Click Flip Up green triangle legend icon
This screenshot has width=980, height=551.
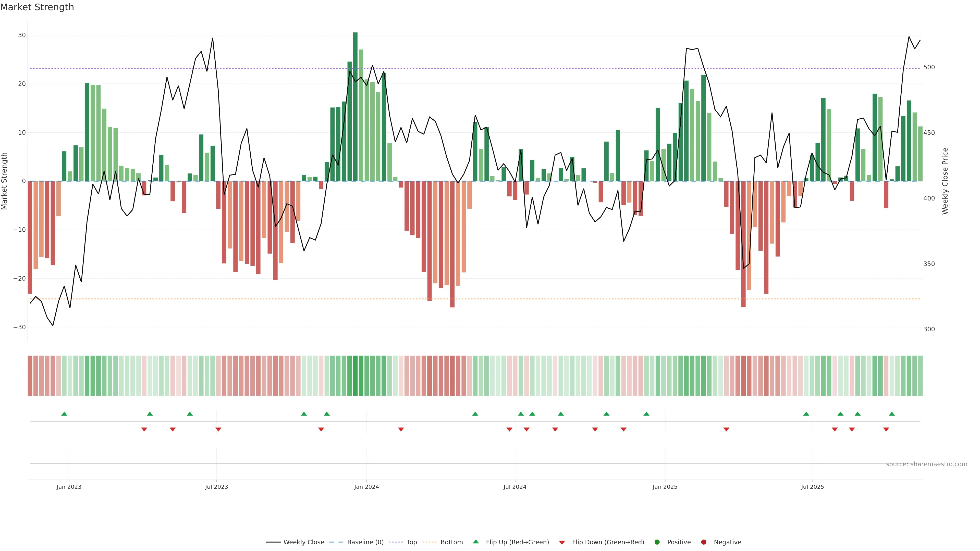click(x=475, y=542)
